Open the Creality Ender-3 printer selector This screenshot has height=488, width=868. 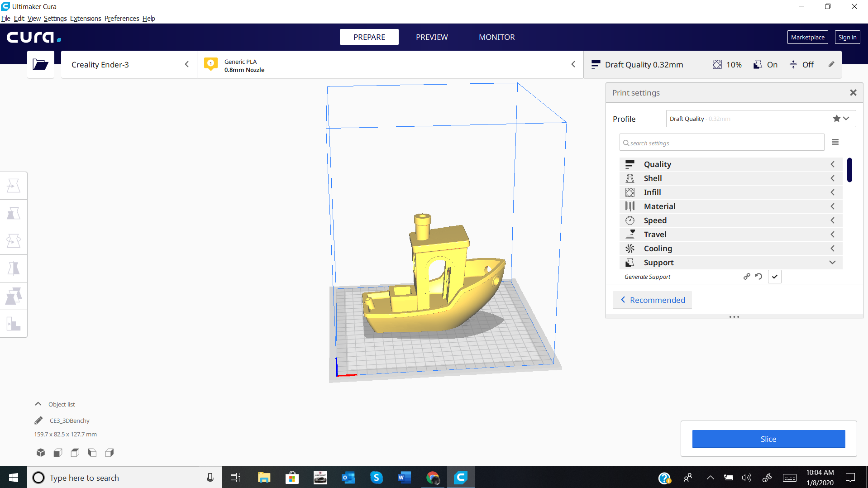[129, 64]
